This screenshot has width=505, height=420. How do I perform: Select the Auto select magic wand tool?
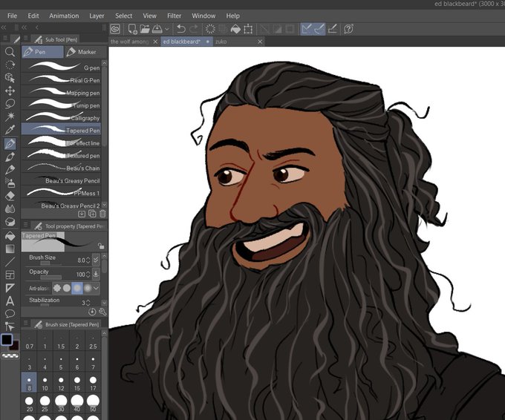click(10, 117)
